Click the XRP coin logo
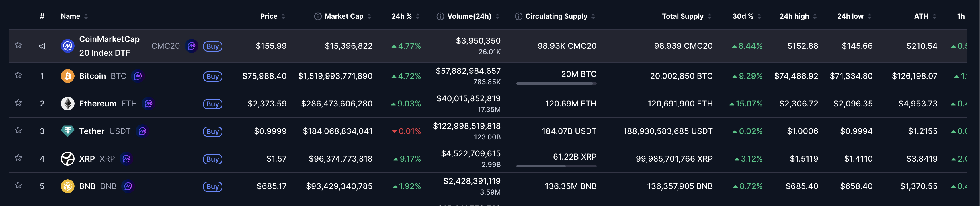The width and height of the screenshot is (980, 206). (67, 159)
